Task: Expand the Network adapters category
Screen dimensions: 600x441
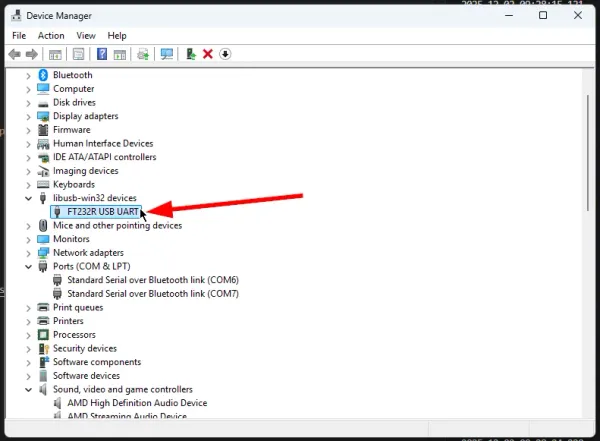Action: point(27,253)
